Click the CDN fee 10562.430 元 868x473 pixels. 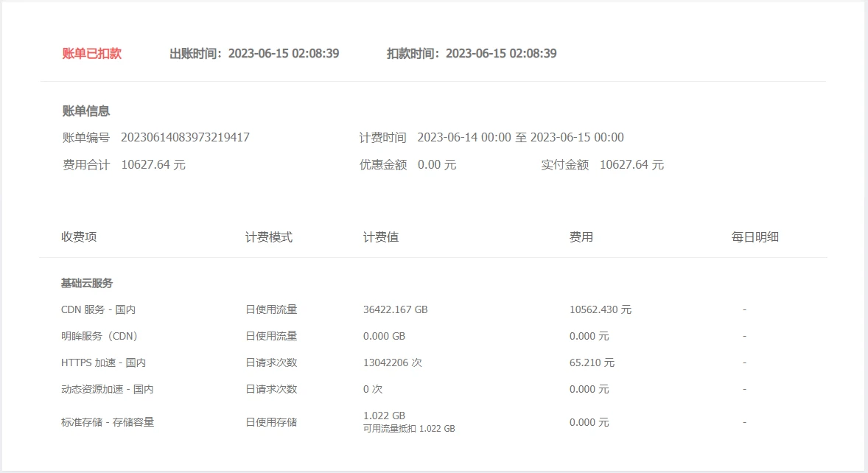pos(601,310)
